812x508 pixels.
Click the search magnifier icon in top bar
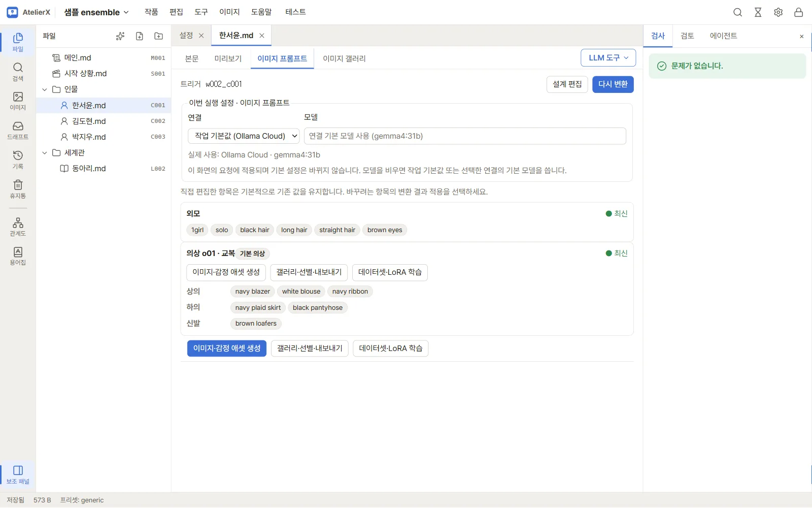point(737,12)
